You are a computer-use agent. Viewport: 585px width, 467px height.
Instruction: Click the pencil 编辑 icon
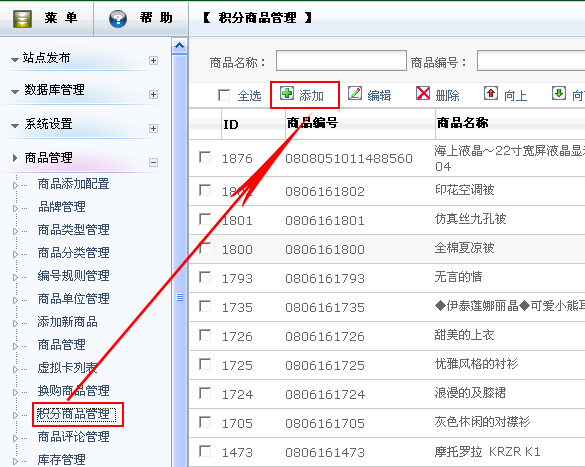tap(355, 93)
